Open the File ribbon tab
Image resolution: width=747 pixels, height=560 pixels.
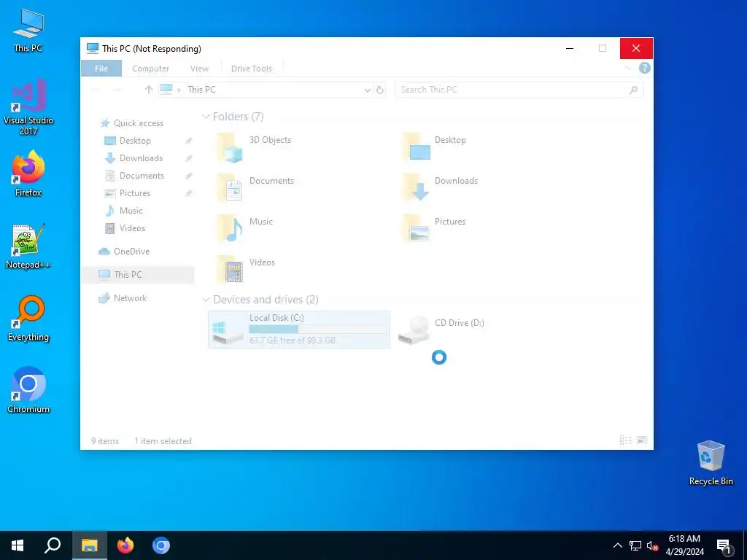(x=101, y=68)
